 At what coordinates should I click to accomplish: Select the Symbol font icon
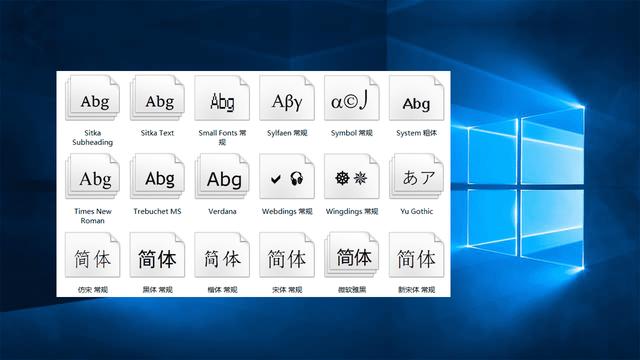[352, 98]
